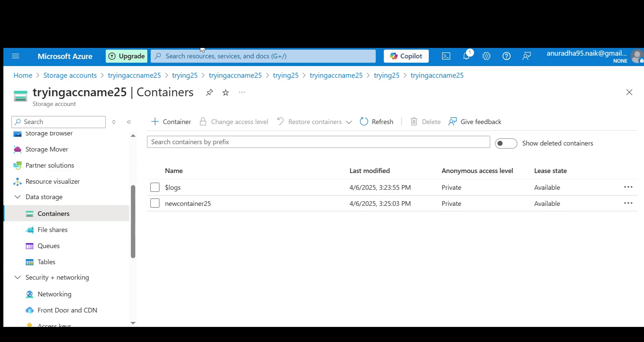Sort by the Lease state column header

tap(550, 171)
